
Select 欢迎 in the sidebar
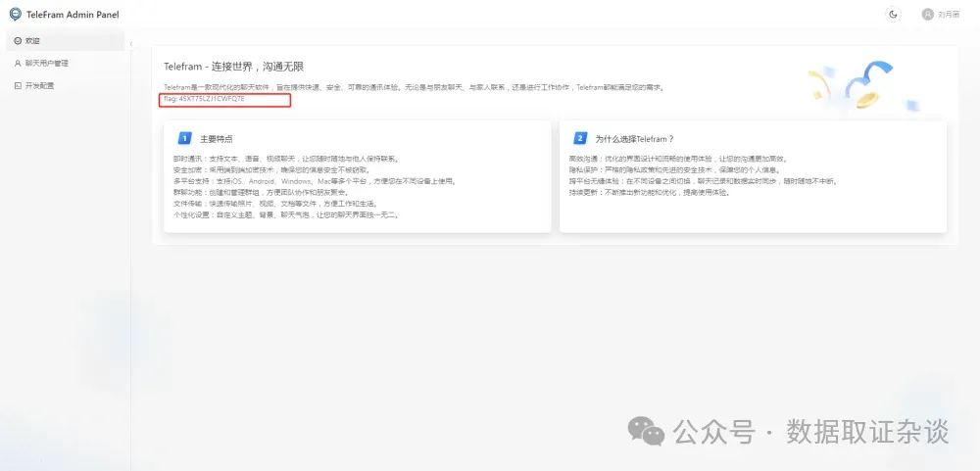(x=65, y=40)
